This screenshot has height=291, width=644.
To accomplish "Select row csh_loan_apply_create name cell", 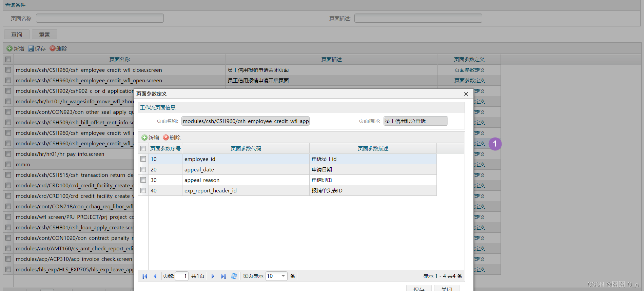I will tap(74, 227).
